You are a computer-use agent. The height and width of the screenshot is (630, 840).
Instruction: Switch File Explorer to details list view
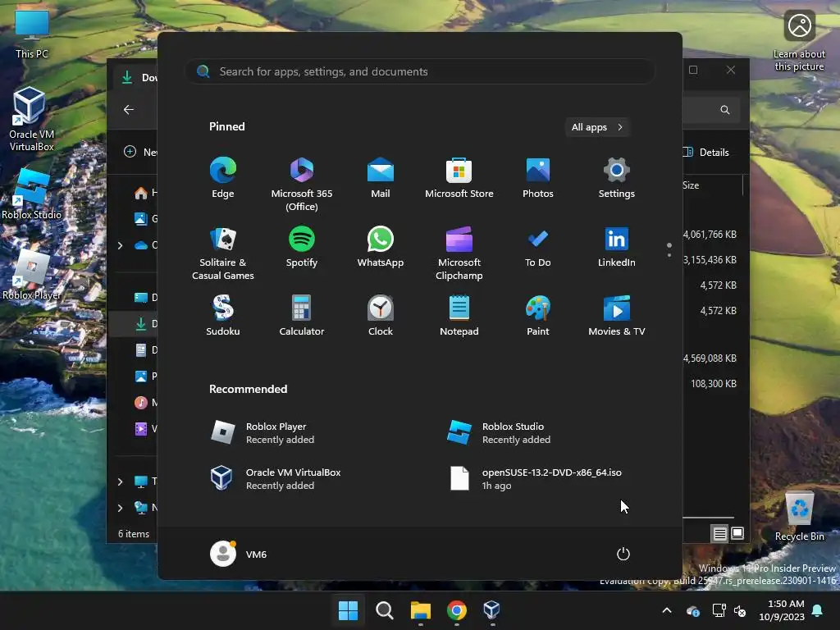pyautogui.click(x=719, y=533)
